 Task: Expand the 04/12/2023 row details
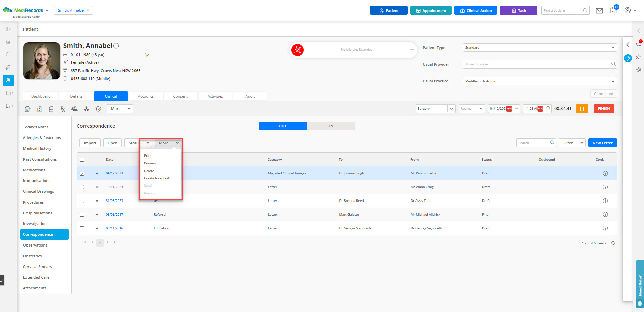[x=97, y=174]
